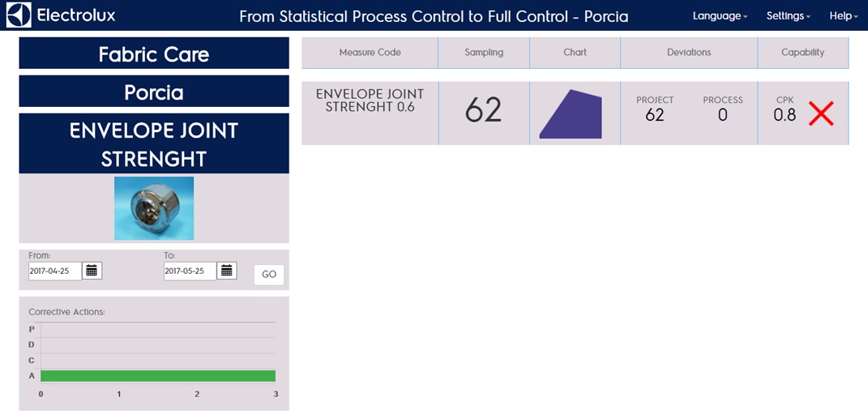Select the Fabric Care header
Viewport: 868px width, 419px height.
coord(154,54)
